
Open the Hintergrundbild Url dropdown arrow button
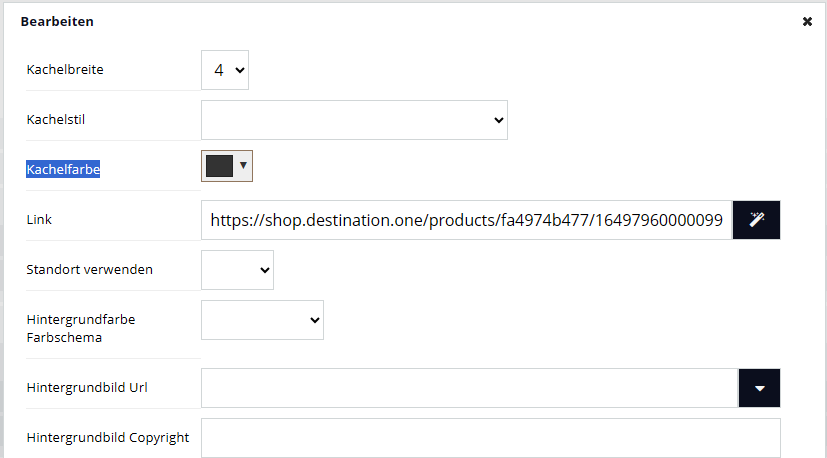[759, 388]
